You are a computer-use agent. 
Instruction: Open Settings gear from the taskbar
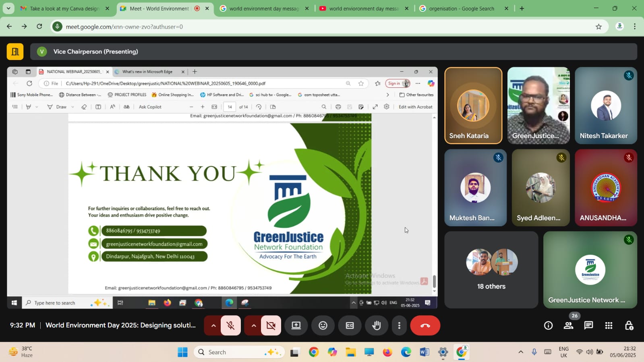tap(443, 352)
